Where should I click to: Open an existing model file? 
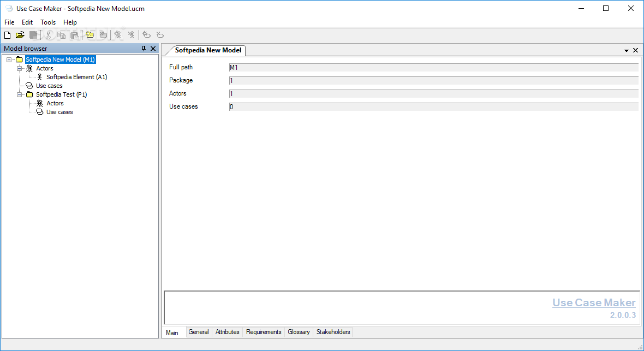coord(20,35)
